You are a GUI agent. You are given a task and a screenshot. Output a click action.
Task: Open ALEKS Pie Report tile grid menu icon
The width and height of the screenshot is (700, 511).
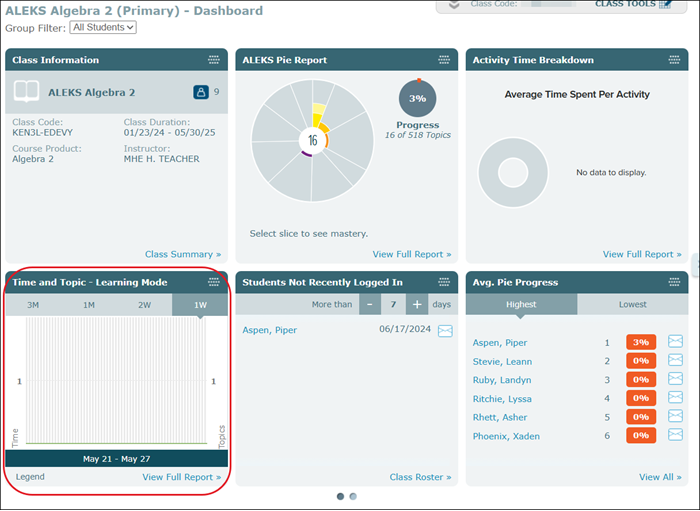pos(443,60)
